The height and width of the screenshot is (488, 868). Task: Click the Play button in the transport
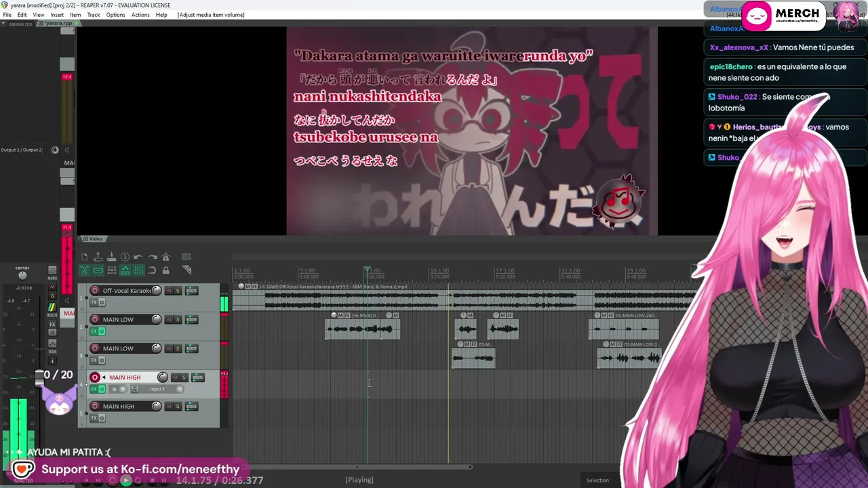pos(125,481)
